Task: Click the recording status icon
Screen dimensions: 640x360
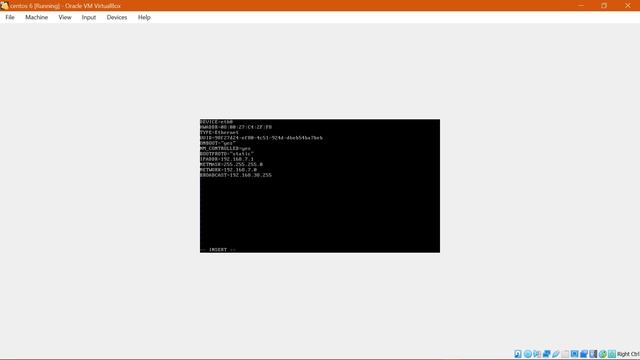Action: (584, 354)
